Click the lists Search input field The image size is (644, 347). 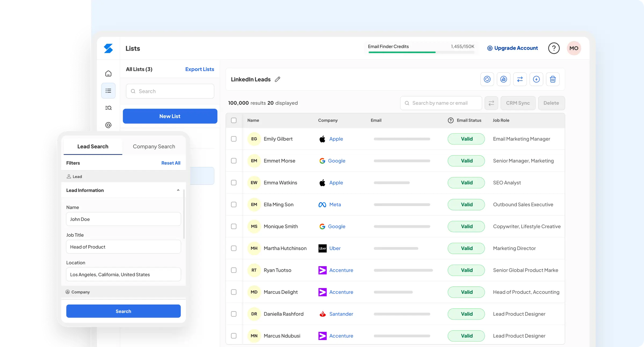[x=170, y=91]
